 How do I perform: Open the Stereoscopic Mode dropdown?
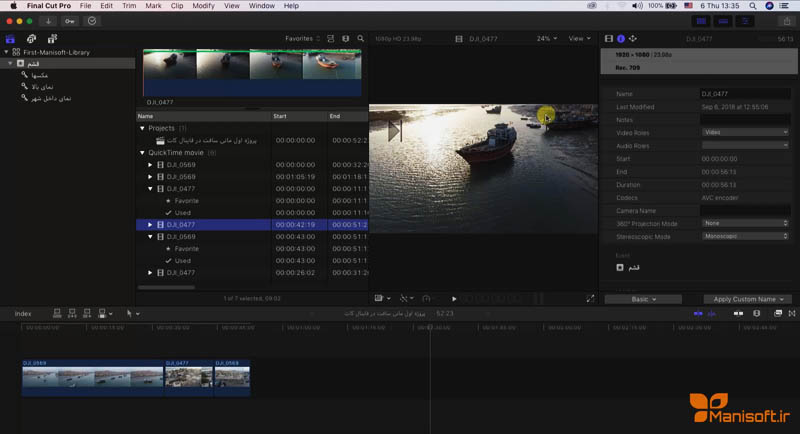click(x=745, y=237)
